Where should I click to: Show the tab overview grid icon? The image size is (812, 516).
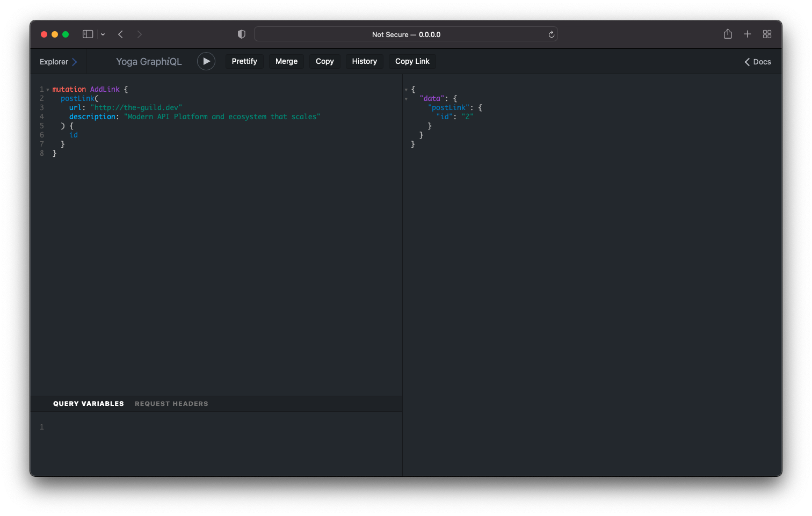(x=767, y=34)
